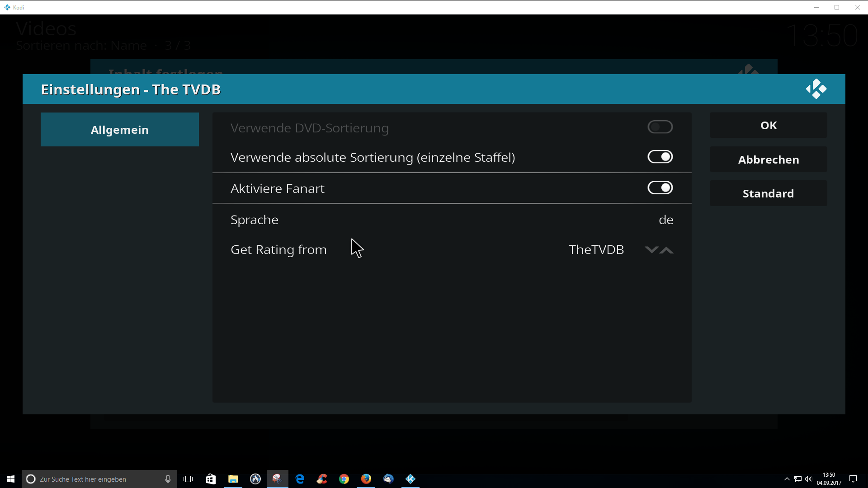
Task: Select previous Get Rating from value (down arrow)
Action: [651, 249]
